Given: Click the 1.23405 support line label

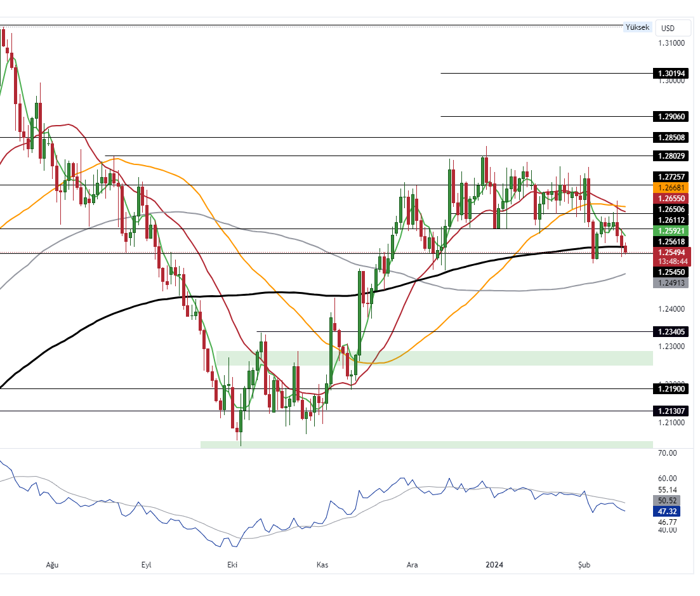Looking at the screenshot, I should (x=671, y=332).
